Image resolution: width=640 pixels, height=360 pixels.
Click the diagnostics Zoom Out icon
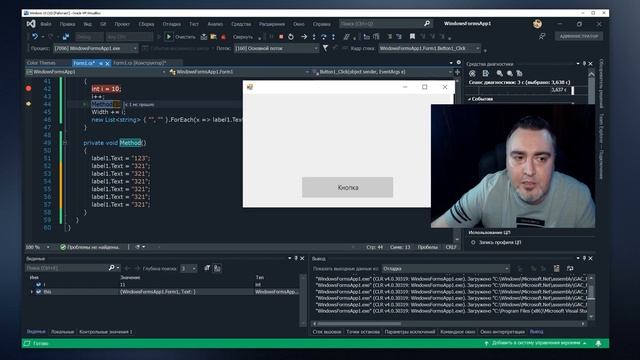point(509,73)
